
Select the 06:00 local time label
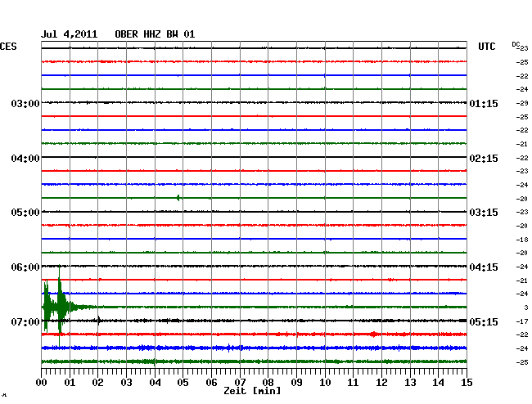tap(25, 267)
